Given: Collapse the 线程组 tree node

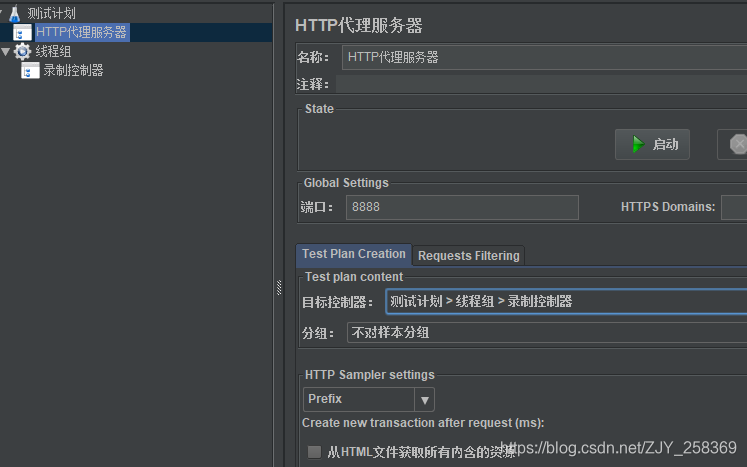Looking at the screenshot, I should (6, 51).
